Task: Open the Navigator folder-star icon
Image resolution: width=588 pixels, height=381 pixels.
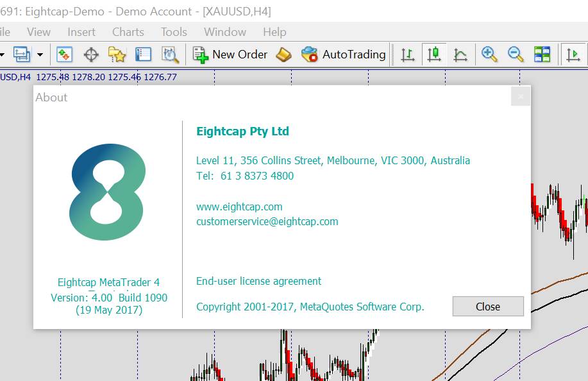Action: click(117, 55)
